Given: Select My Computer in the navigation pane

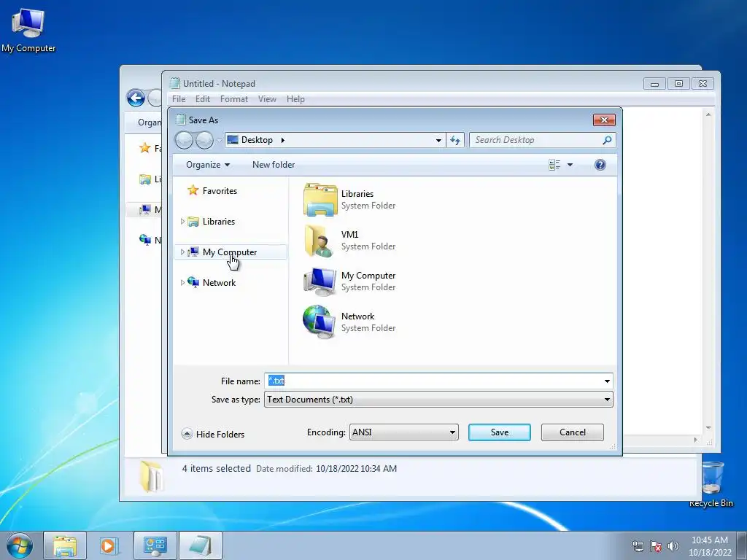Looking at the screenshot, I should pyautogui.click(x=230, y=252).
